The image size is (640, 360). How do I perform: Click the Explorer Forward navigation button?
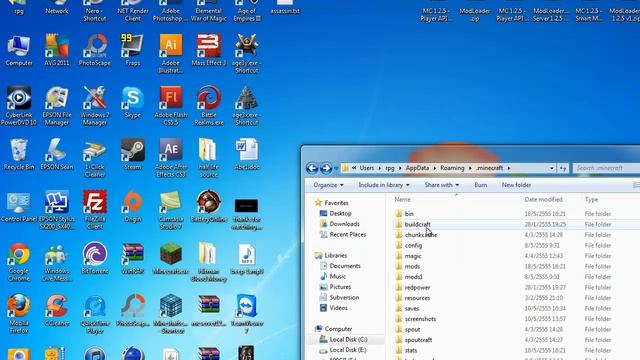coord(326,168)
